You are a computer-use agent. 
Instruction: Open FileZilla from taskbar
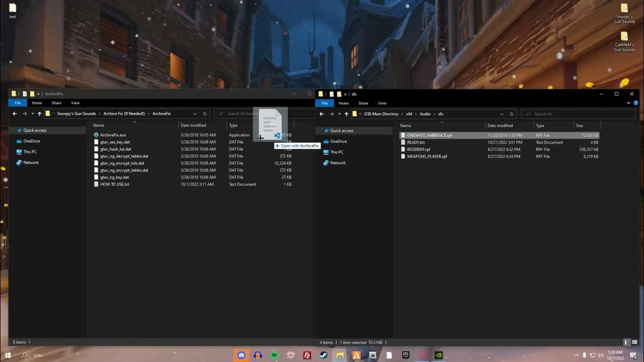(307, 355)
